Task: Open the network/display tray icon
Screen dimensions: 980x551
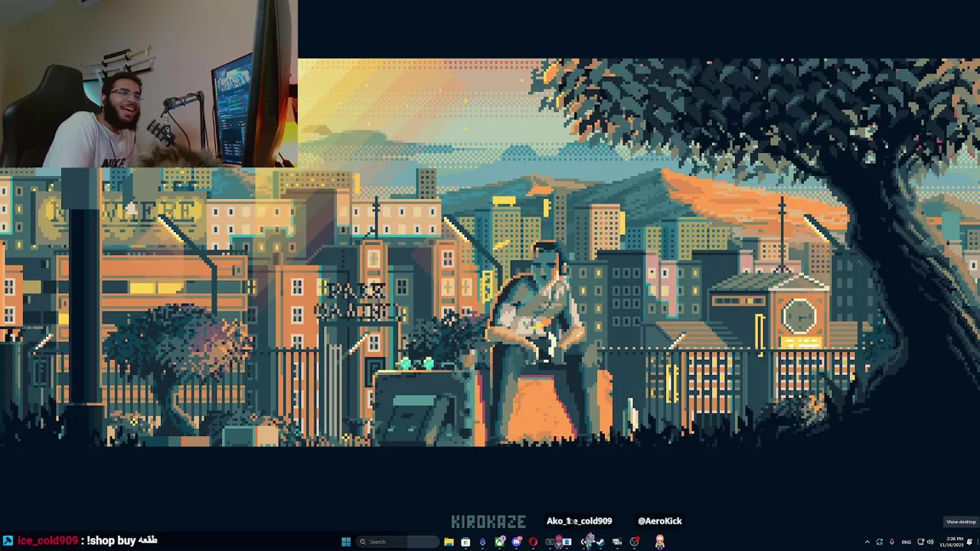Action: point(920,542)
